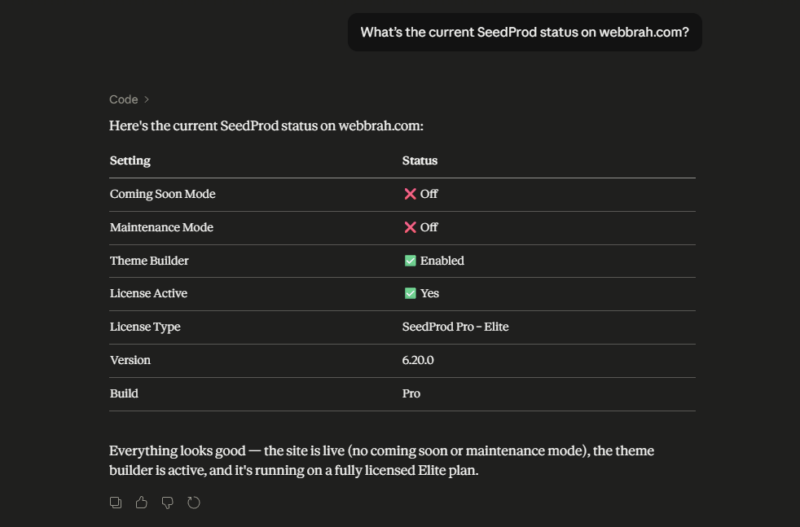Regenerate the response with the retry icon
The image size is (800, 527).
pos(194,503)
